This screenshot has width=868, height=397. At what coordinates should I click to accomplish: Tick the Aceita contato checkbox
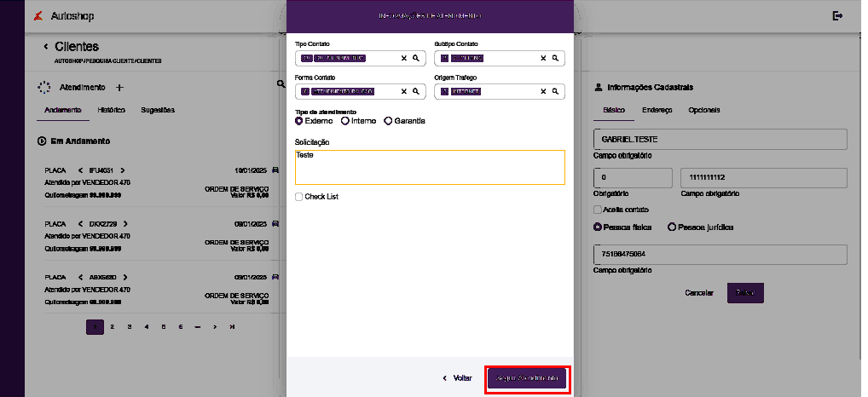point(598,210)
